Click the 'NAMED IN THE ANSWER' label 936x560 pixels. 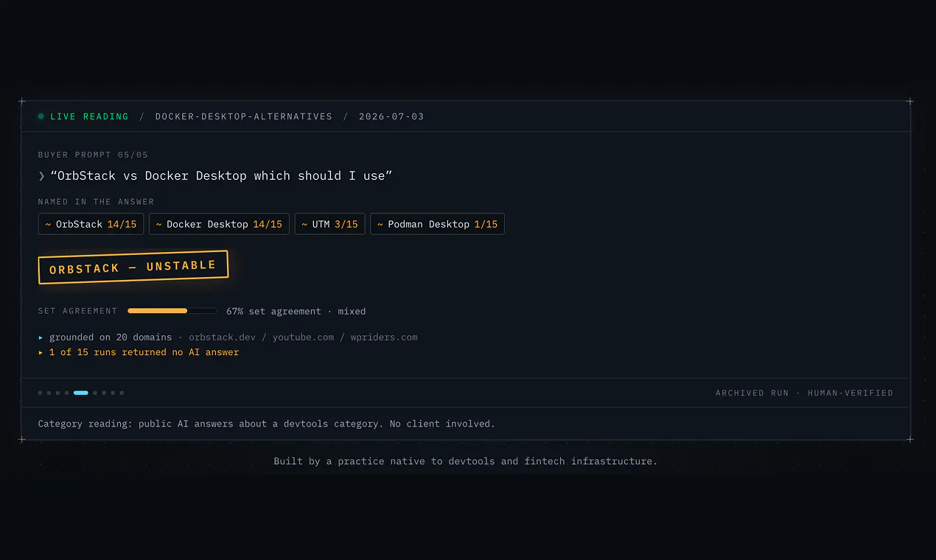(x=97, y=202)
